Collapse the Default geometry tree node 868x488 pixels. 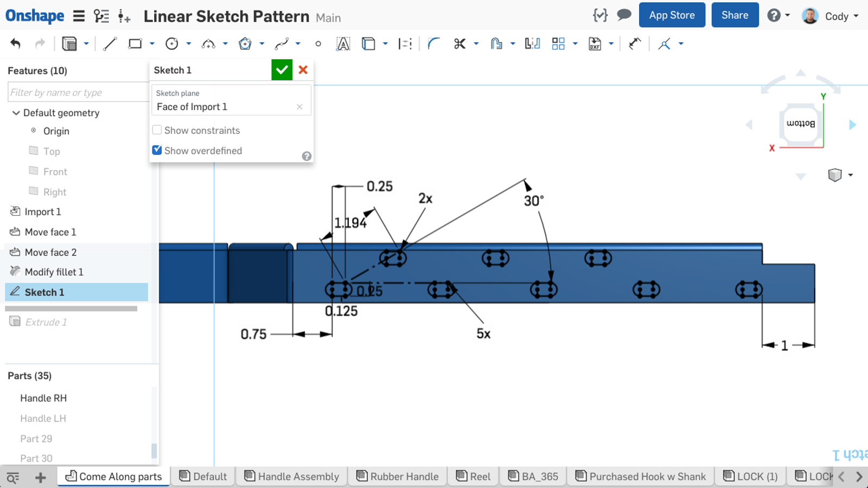click(16, 113)
